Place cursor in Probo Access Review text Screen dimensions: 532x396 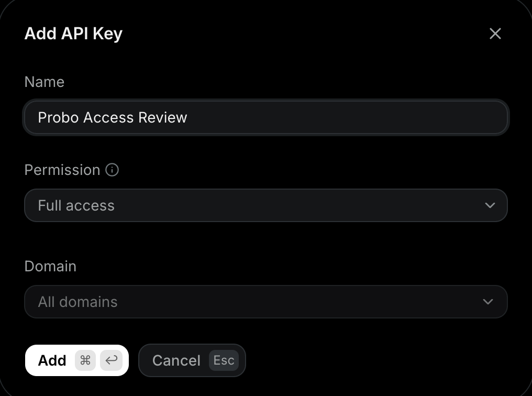tap(112, 117)
